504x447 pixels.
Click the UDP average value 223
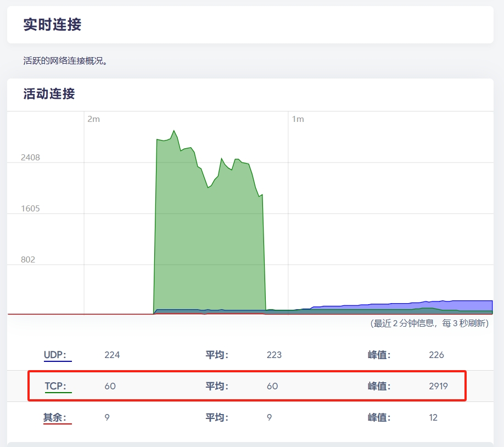[x=274, y=355]
